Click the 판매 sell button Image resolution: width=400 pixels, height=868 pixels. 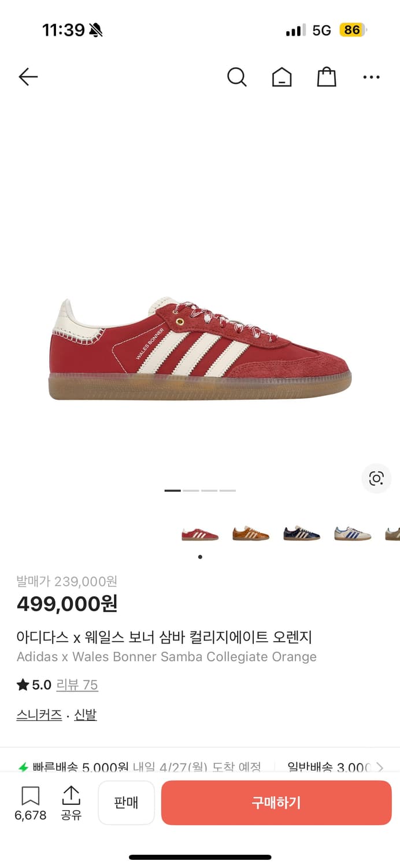126,803
